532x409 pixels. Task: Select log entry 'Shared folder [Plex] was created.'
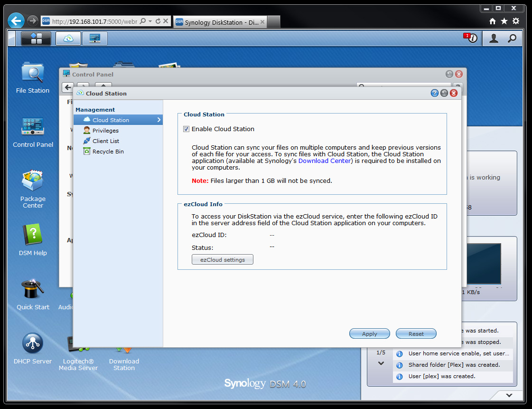point(453,365)
